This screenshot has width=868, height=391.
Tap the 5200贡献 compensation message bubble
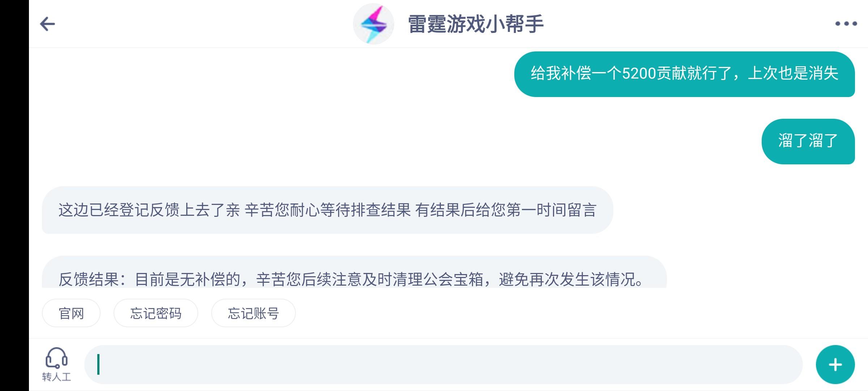[684, 74]
